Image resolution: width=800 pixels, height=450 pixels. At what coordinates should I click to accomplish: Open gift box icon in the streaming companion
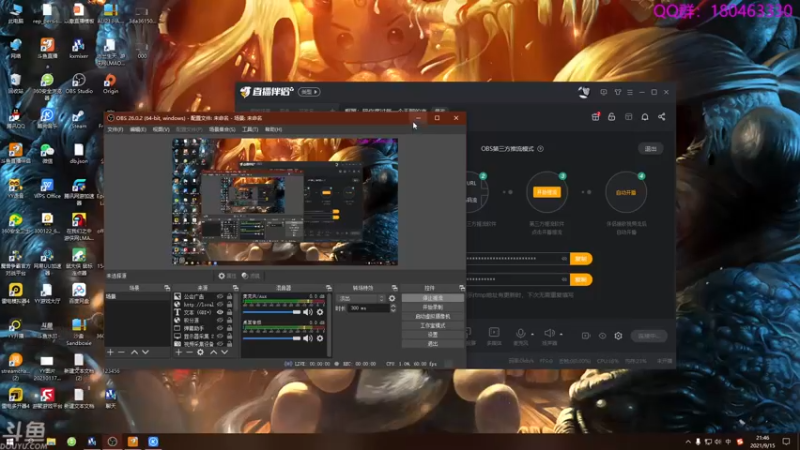pos(595,117)
